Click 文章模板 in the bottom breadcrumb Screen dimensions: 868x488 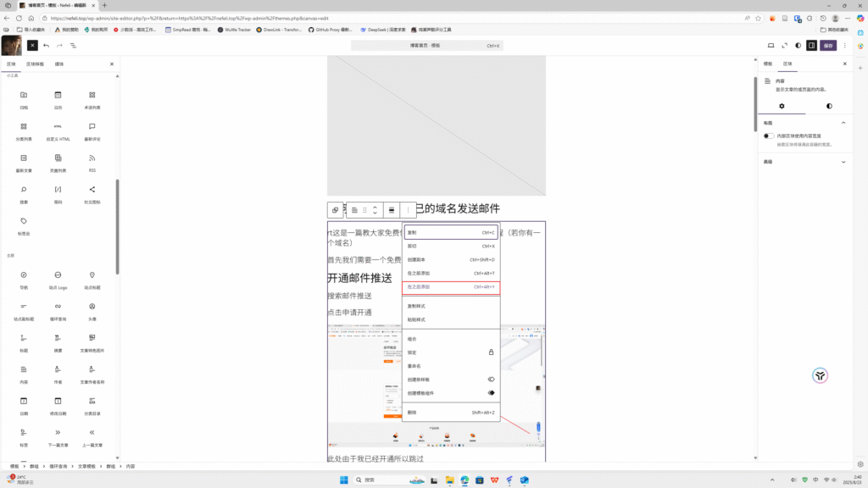tap(87, 467)
